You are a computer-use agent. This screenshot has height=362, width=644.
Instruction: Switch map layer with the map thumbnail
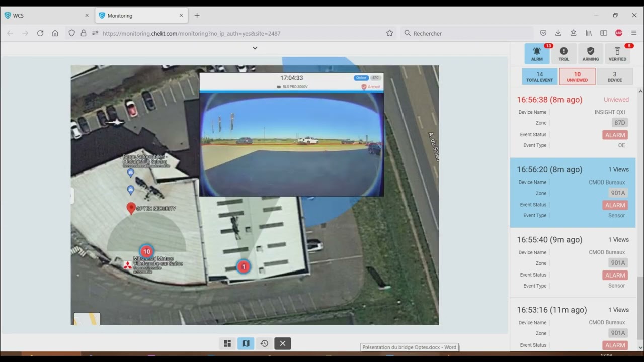click(x=87, y=318)
